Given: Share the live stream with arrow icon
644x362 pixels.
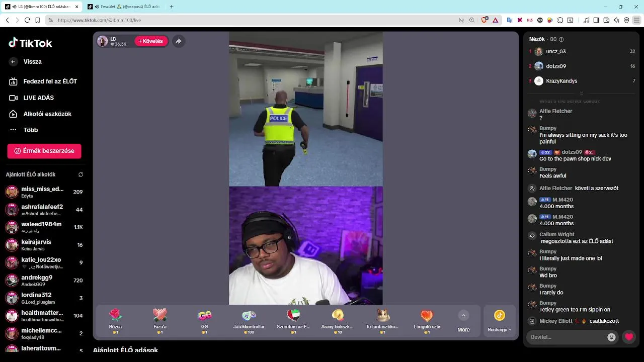Looking at the screenshot, I should 179,41.
